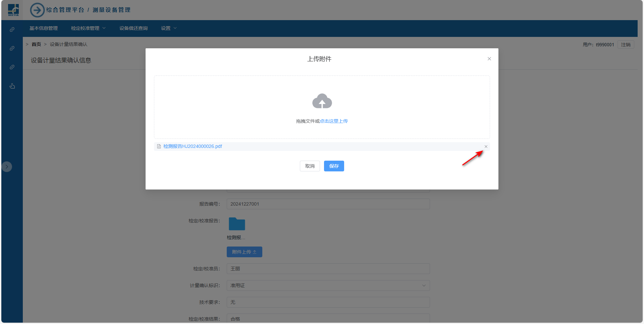The height and width of the screenshot is (324, 644).
Task: Open the 检定校准管理 dropdown menu
Action: (x=88, y=28)
